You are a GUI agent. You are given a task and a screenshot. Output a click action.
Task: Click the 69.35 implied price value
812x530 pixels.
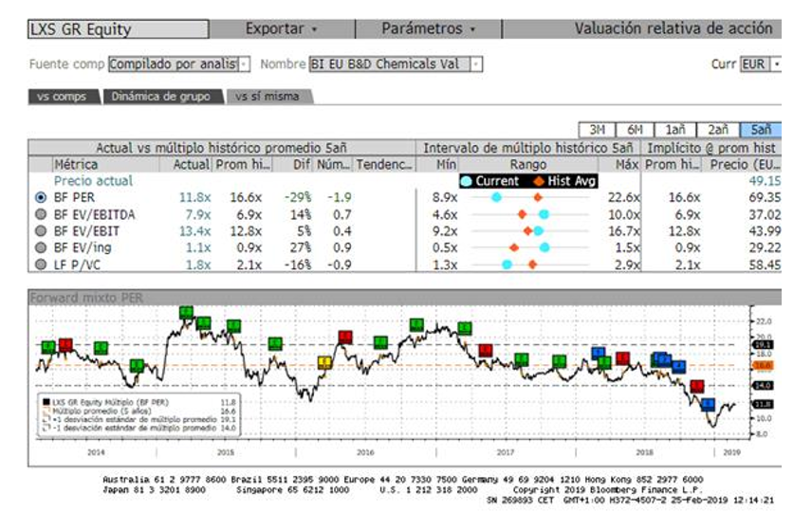765,197
